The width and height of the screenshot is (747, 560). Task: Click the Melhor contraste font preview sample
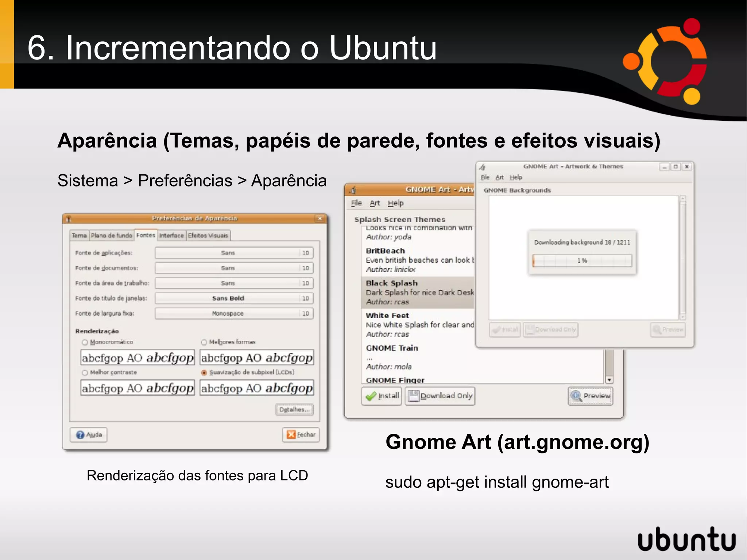(138, 388)
